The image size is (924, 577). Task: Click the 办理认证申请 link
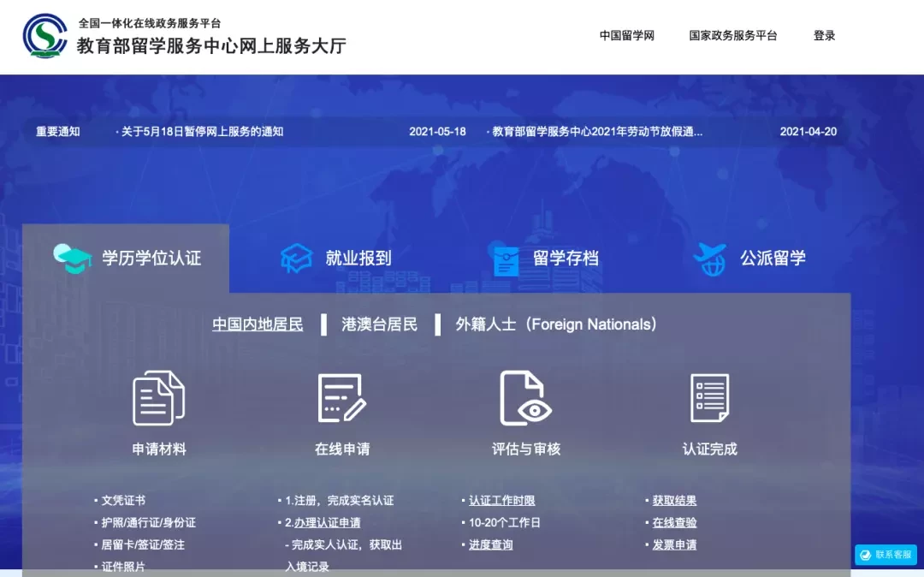327,523
